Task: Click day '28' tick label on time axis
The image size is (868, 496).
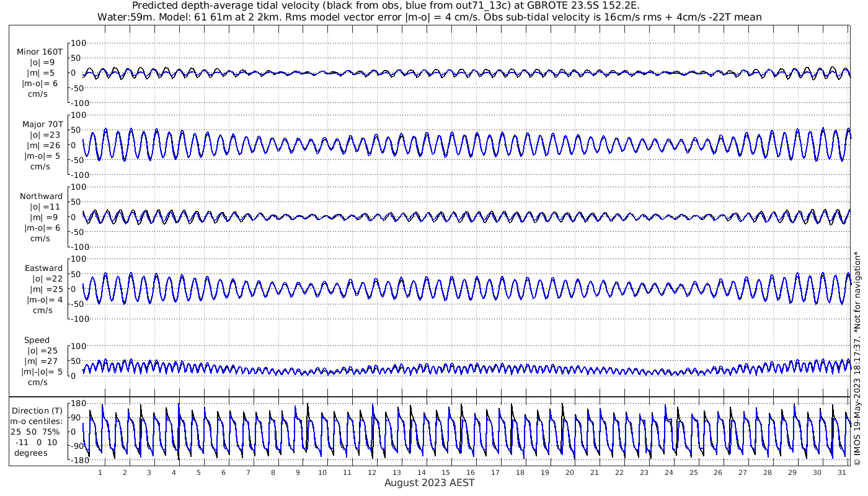Action: coord(767,472)
